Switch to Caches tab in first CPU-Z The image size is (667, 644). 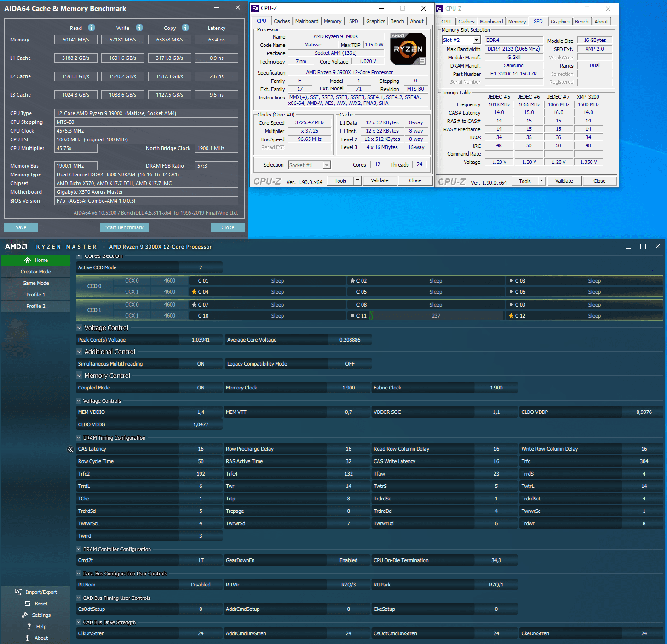(282, 21)
